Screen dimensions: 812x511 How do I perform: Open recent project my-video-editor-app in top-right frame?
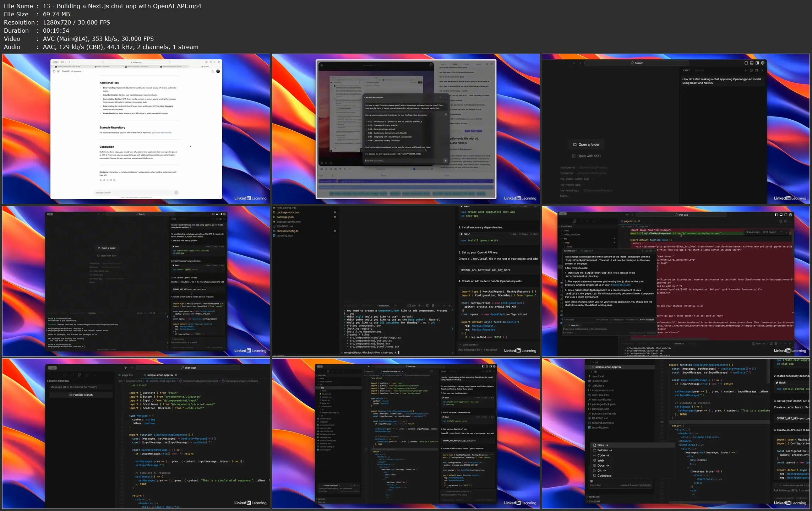pyautogui.click(x=574, y=179)
